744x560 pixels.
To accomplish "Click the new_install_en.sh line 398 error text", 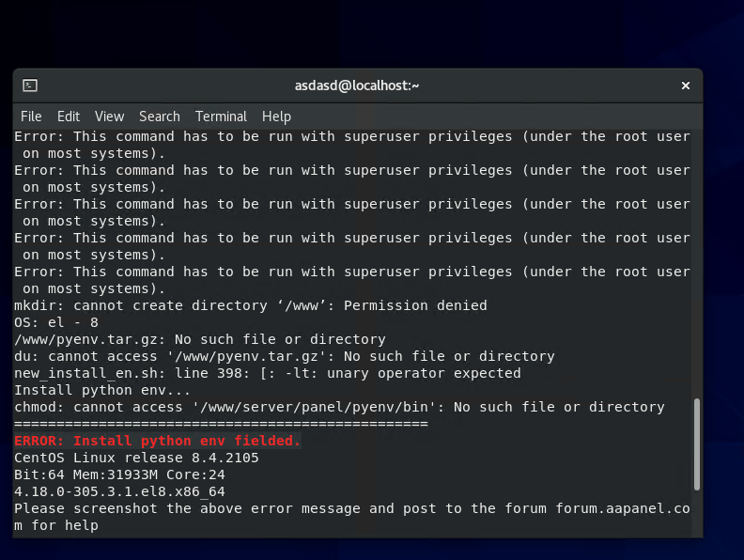I will tap(267, 373).
